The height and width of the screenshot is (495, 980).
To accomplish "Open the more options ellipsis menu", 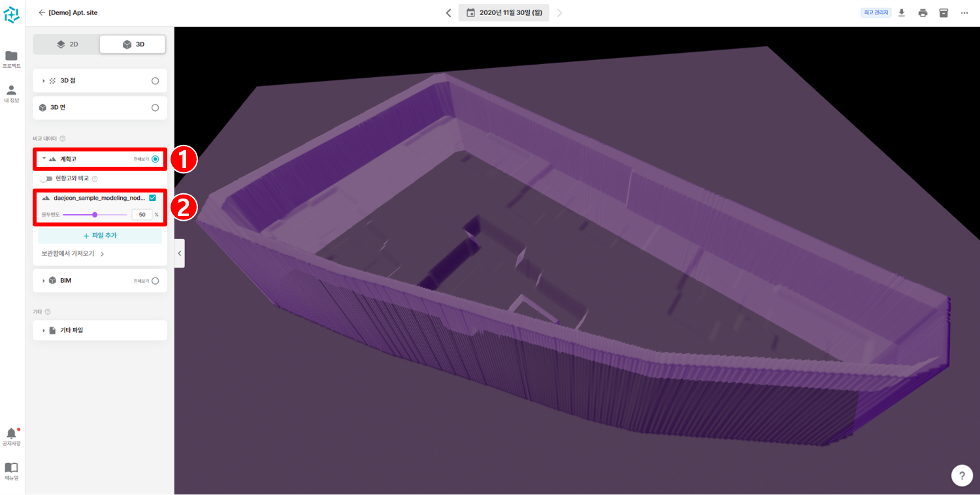I will point(964,13).
